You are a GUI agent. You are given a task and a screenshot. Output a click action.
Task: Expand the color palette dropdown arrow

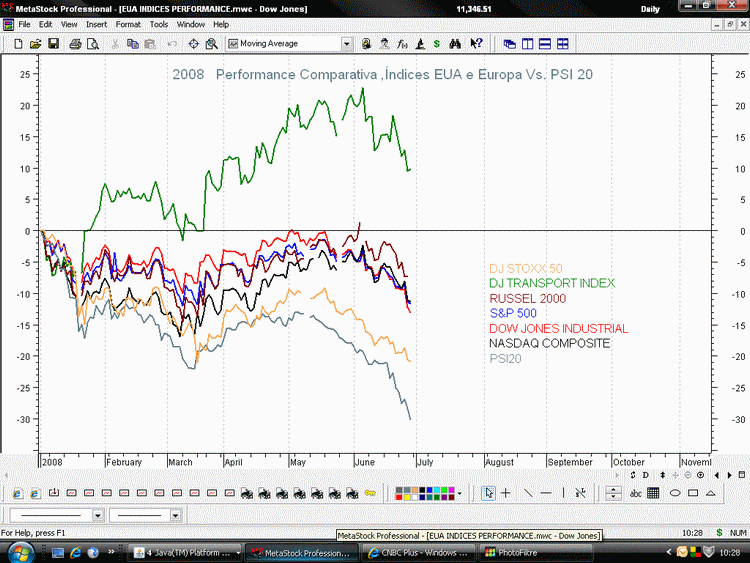pos(460,493)
